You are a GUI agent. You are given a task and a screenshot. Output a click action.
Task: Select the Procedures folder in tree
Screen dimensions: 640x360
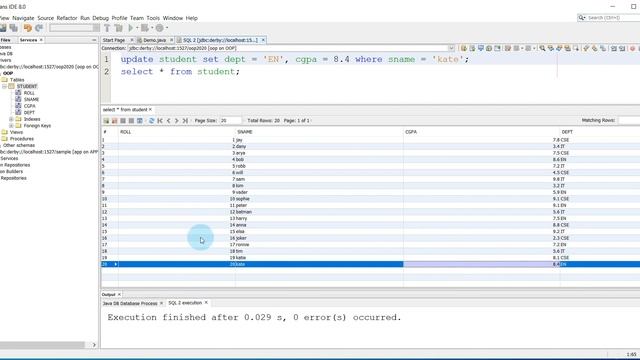22,139
